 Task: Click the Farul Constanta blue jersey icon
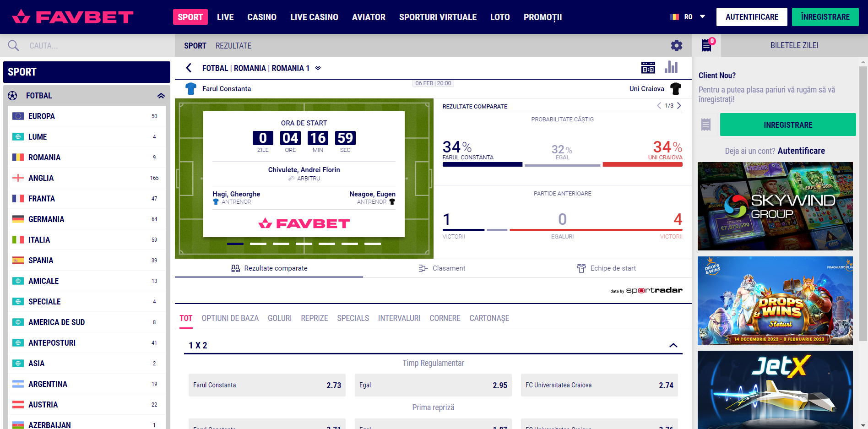coord(191,88)
